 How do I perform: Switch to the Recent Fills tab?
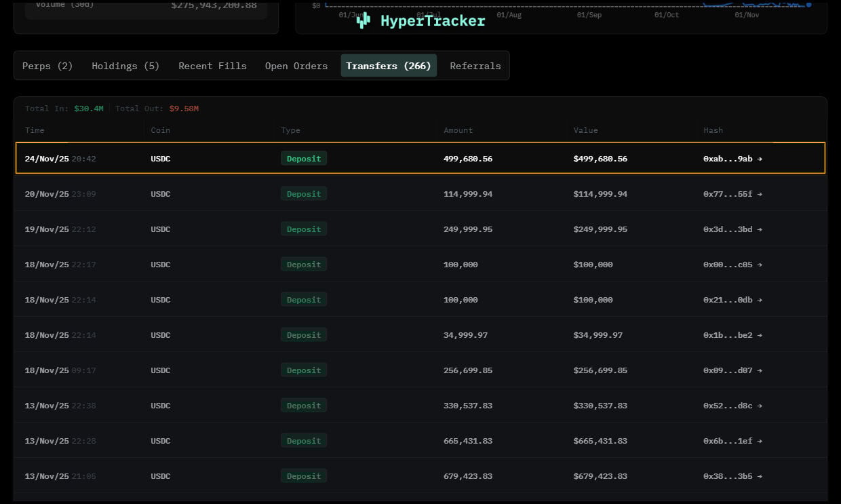[x=212, y=65]
